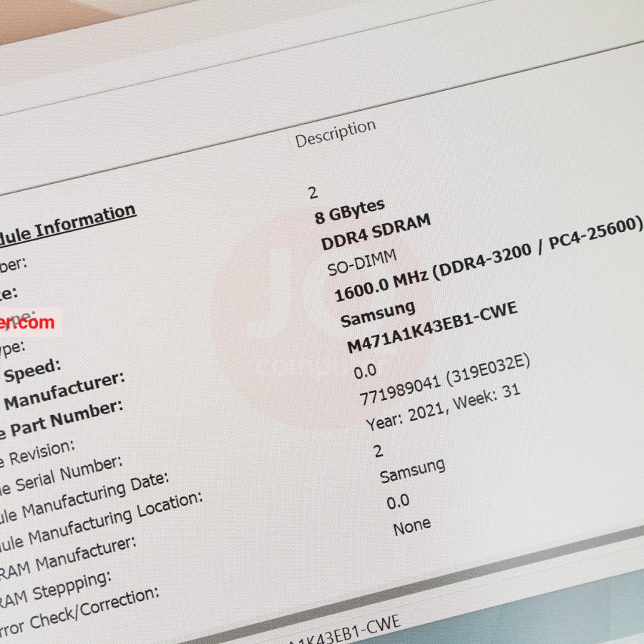
Task: Select the '771989041 (319E032E)' serial number value
Action: click(445, 380)
